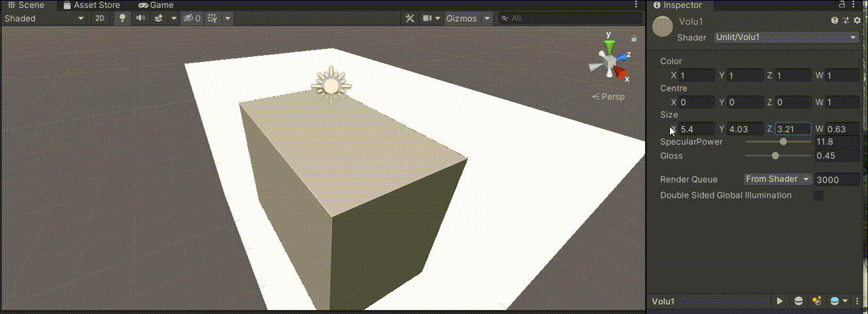The image size is (868, 314).
Task: Open Scene window more options menu
Action: pyautogui.click(x=637, y=5)
